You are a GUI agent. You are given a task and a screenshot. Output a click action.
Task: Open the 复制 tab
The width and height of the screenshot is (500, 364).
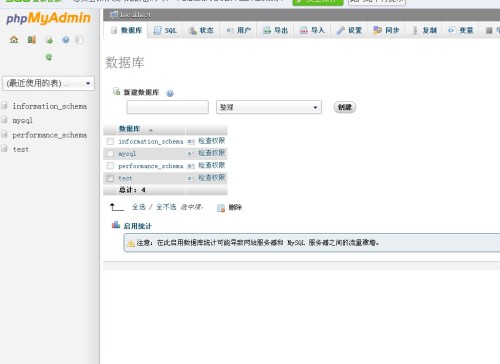pos(424,31)
